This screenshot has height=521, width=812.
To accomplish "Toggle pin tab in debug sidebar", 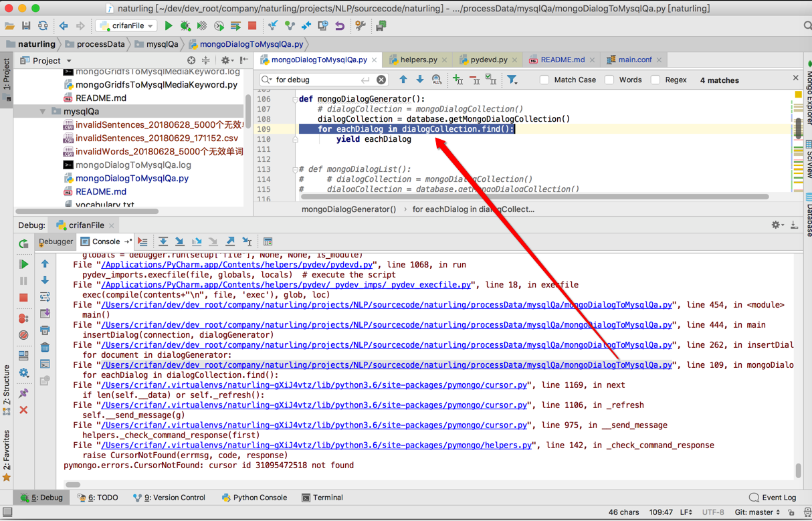I will [23, 393].
